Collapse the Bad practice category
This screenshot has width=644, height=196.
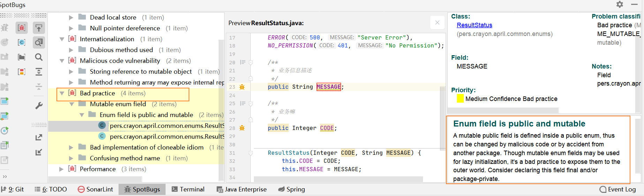point(62,93)
